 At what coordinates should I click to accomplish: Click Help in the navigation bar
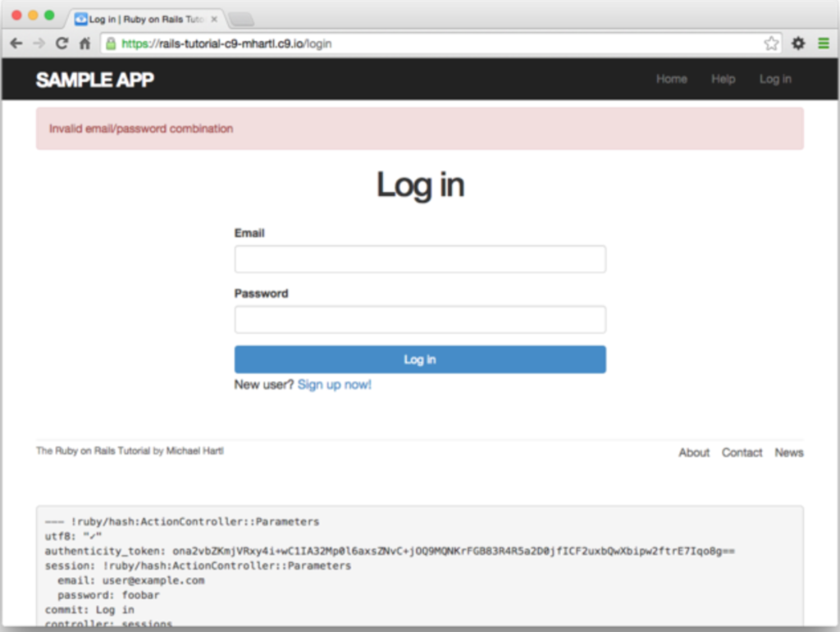tap(723, 79)
